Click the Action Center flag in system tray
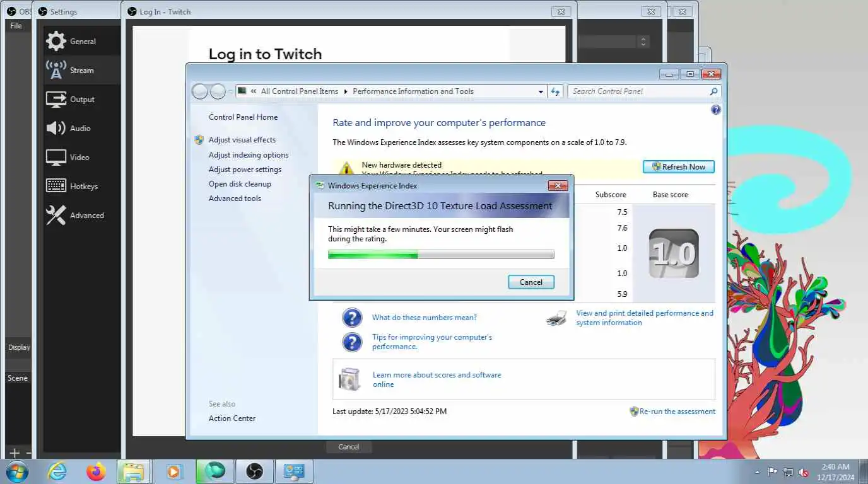 click(x=772, y=472)
